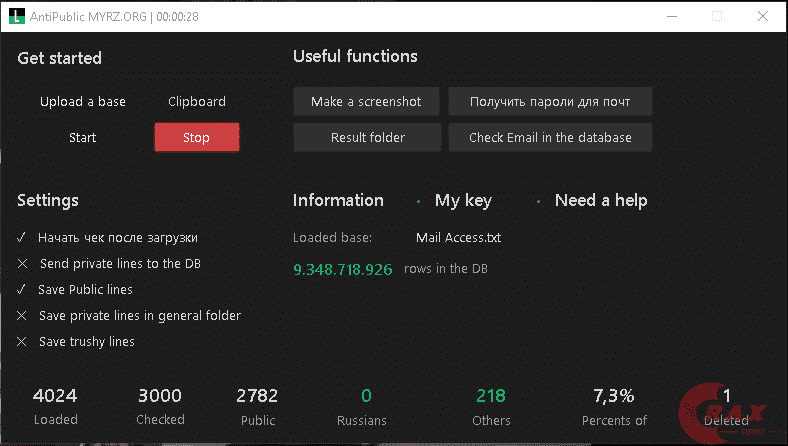Stop the check with red Stop button

click(x=197, y=137)
